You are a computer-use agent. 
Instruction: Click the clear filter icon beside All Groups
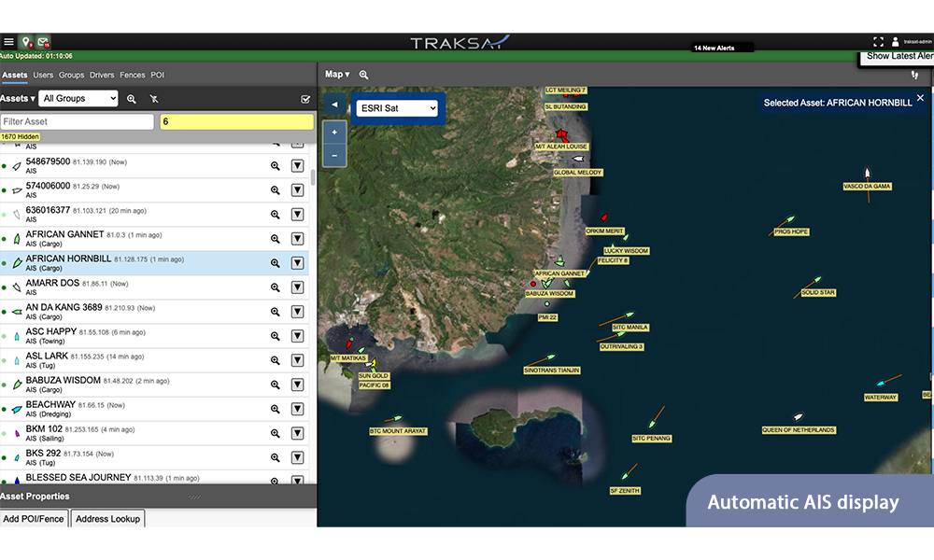coord(154,99)
